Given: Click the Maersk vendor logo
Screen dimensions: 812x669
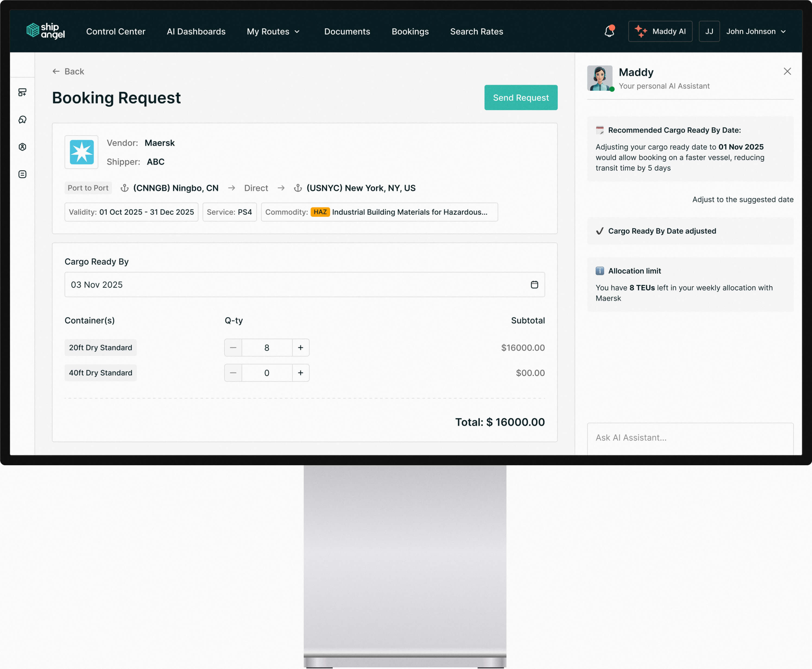Looking at the screenshot, I should 81,152.
